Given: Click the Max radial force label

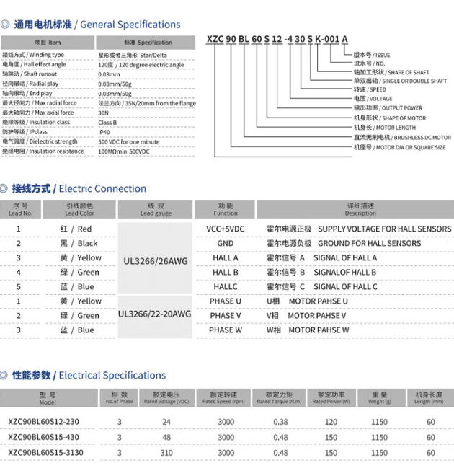Looking at the screenshot, I should coord(40,103).
